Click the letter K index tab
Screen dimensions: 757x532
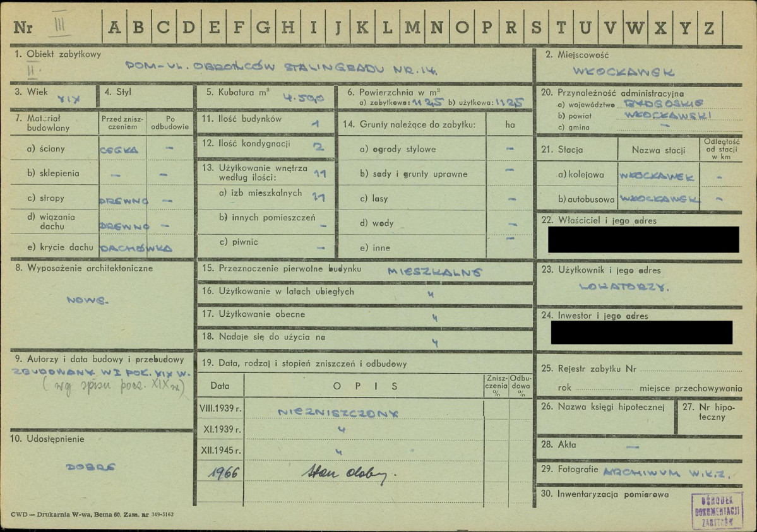point(362,28)
